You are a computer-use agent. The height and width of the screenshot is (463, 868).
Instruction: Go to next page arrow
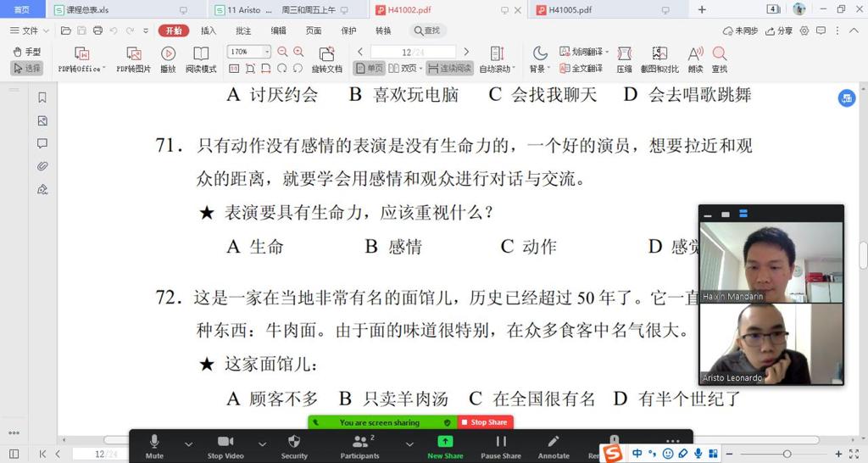(466, 52)
